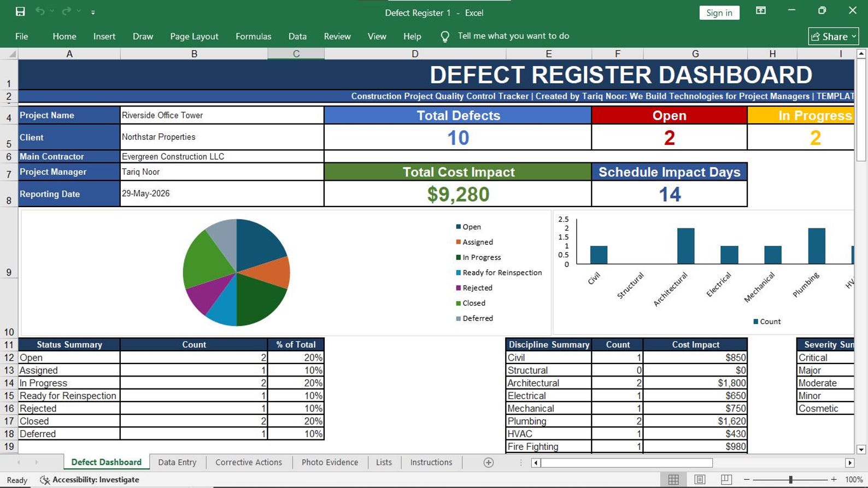Image resolution: width=868 pixels, height=488 pixels.
Task: Switch to the Data ribbon tab
Action: 297,37
